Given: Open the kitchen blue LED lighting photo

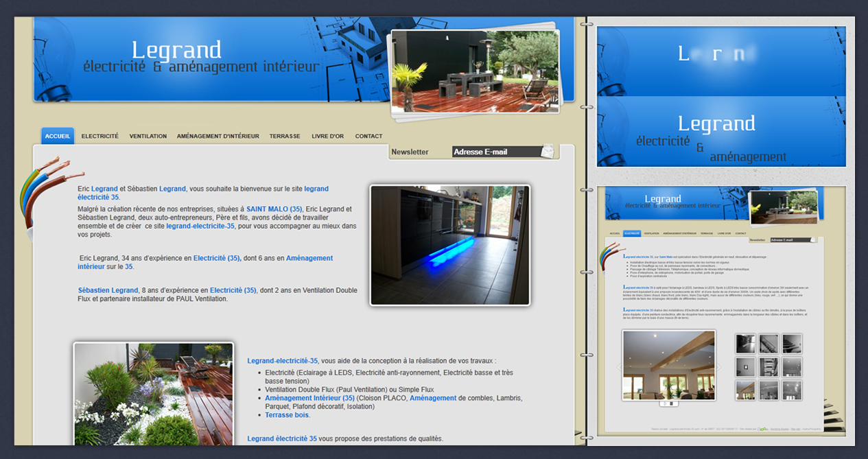Looking at the screenshot, I should [x=449, y=245].
